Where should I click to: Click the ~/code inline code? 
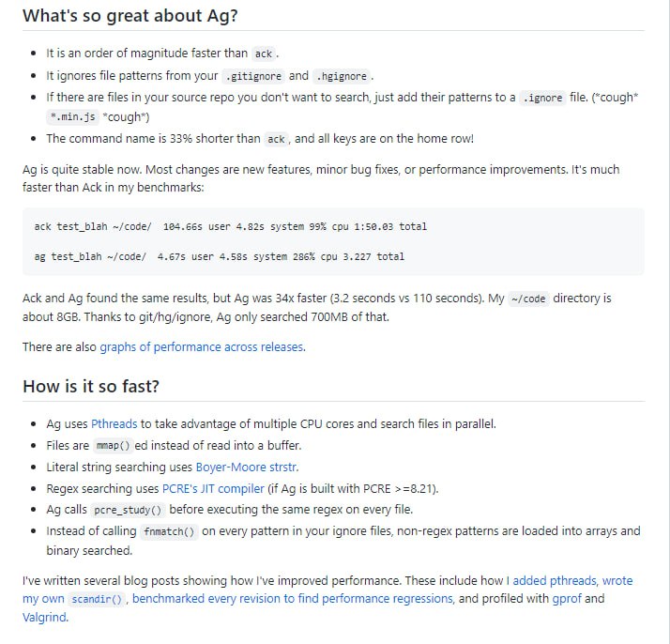click(x=528, y=299)
